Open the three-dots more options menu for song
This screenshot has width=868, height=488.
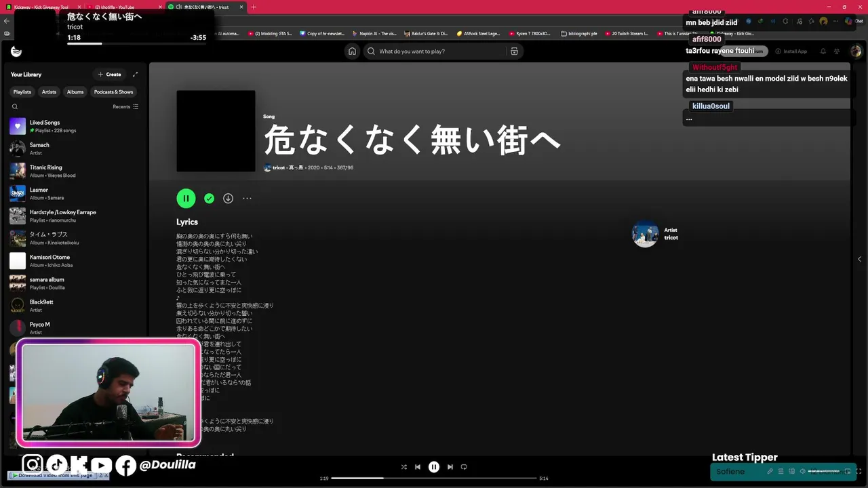tap(247, 199)
